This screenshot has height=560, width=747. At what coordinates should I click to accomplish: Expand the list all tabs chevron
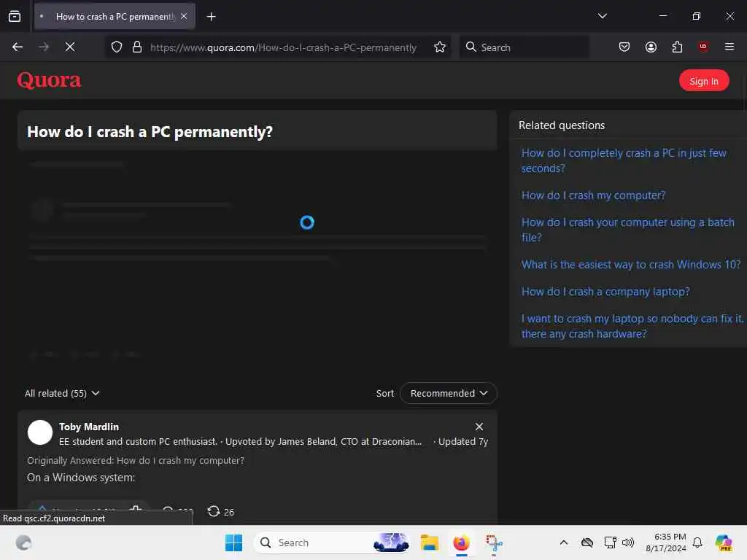(x=602, y=16)
